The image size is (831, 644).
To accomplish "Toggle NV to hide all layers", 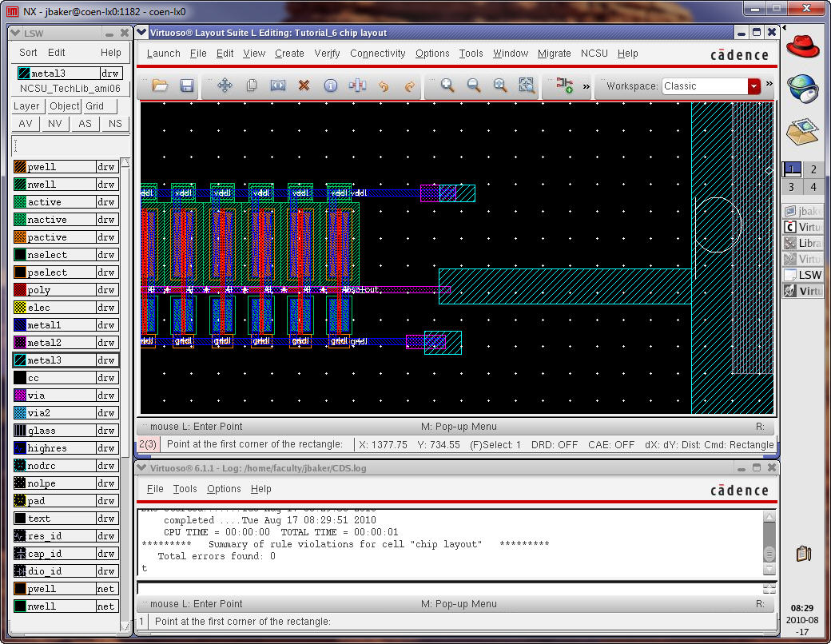I will (x=55, y=124).
